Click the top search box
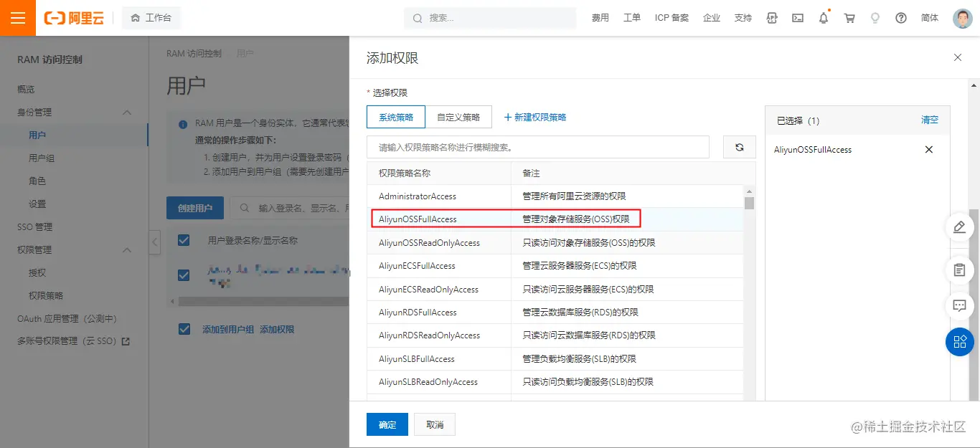This screenshot has width=980, height=448. coord(490,18)
